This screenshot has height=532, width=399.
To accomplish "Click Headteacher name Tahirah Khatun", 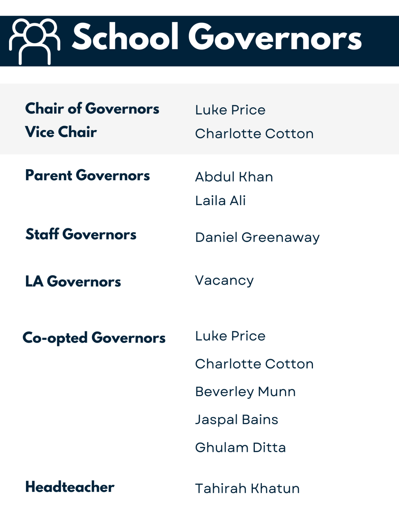I will (x=247, y=489).
